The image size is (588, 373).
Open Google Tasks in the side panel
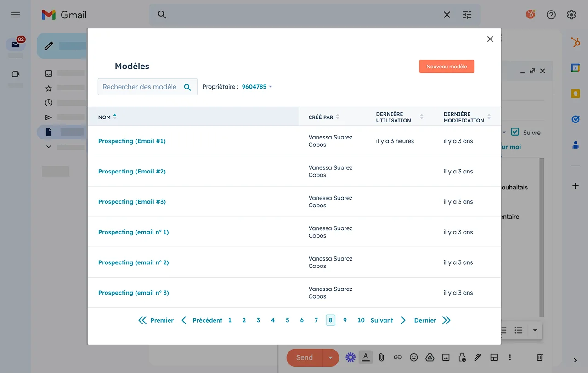[575, 119]
